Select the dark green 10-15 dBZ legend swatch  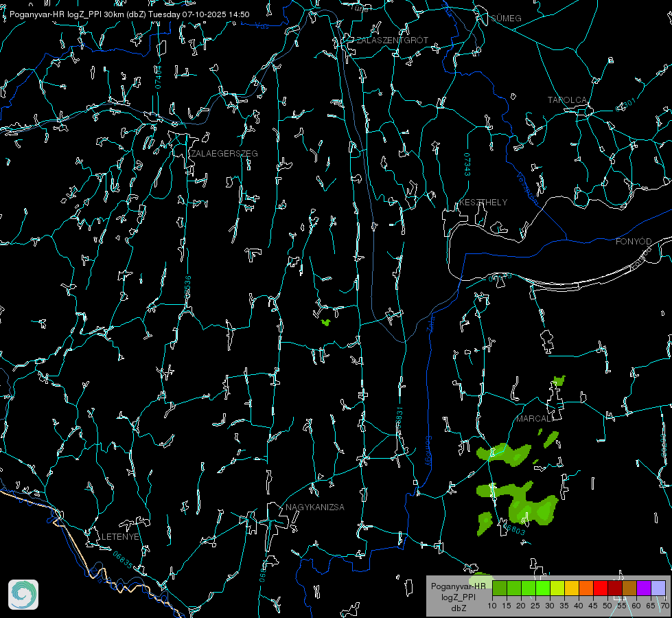click(x=500, y=588)
